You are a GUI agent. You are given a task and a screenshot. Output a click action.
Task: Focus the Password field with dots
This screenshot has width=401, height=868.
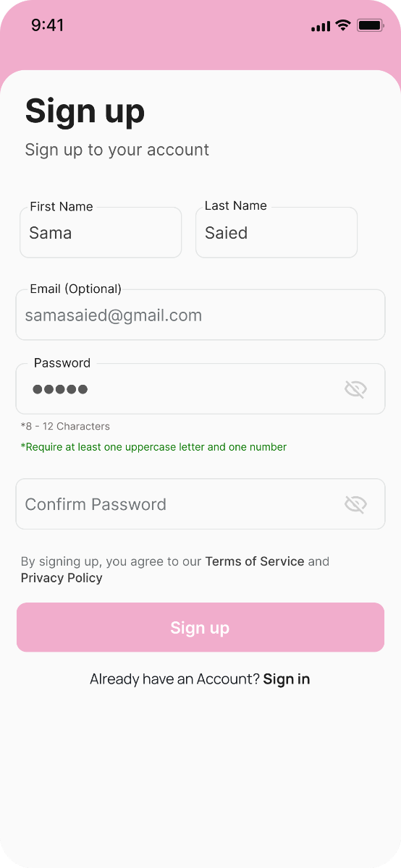point(200,388)
